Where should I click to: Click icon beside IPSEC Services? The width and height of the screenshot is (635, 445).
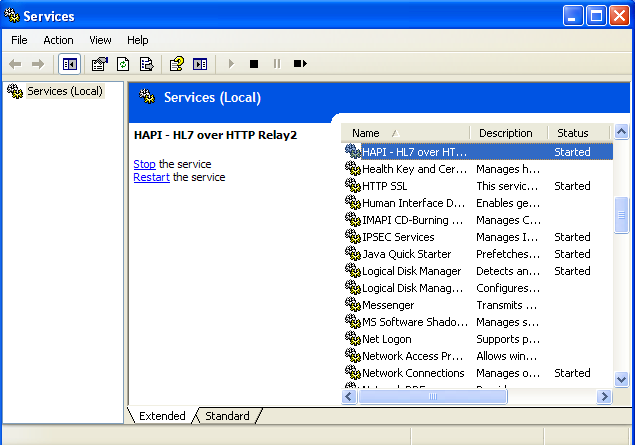353,236
